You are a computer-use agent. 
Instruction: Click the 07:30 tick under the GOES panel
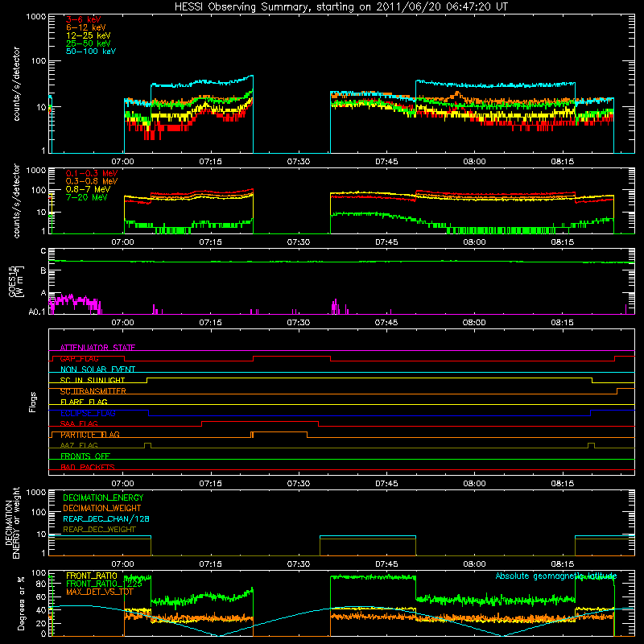pos(298,323)
